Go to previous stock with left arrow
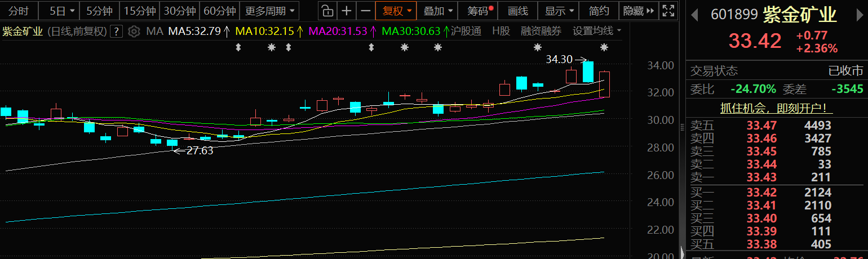The height and width of the screenshot is (259, 868). tap(696, 14)
